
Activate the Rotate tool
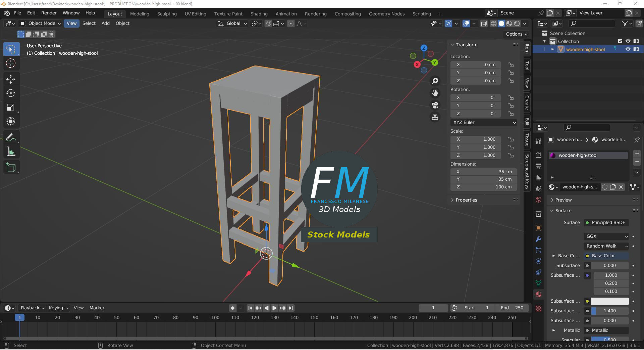(x=11, y=93)
